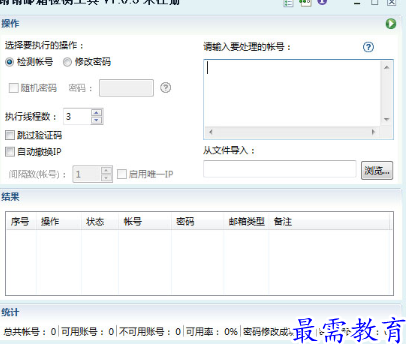Sort by the 状态 column header
This screenshot has height=362, width=414.
point(100,222)
